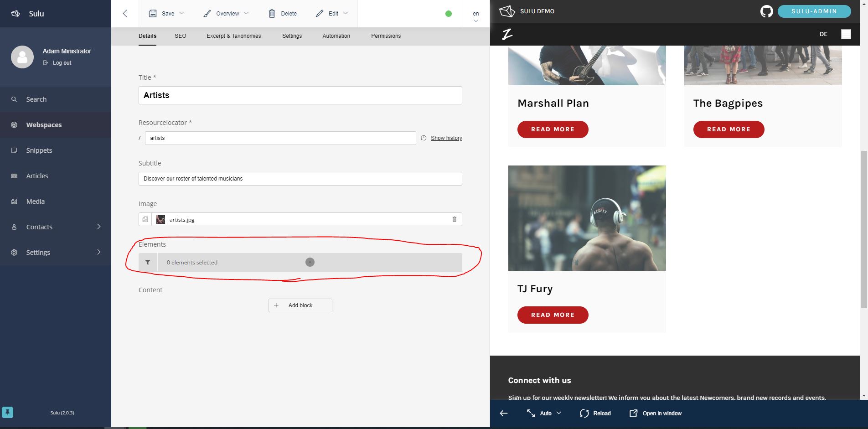Open the Settings tab of the page form
Viewport: 868px width, 429px height.
click(x=292, y=36)
